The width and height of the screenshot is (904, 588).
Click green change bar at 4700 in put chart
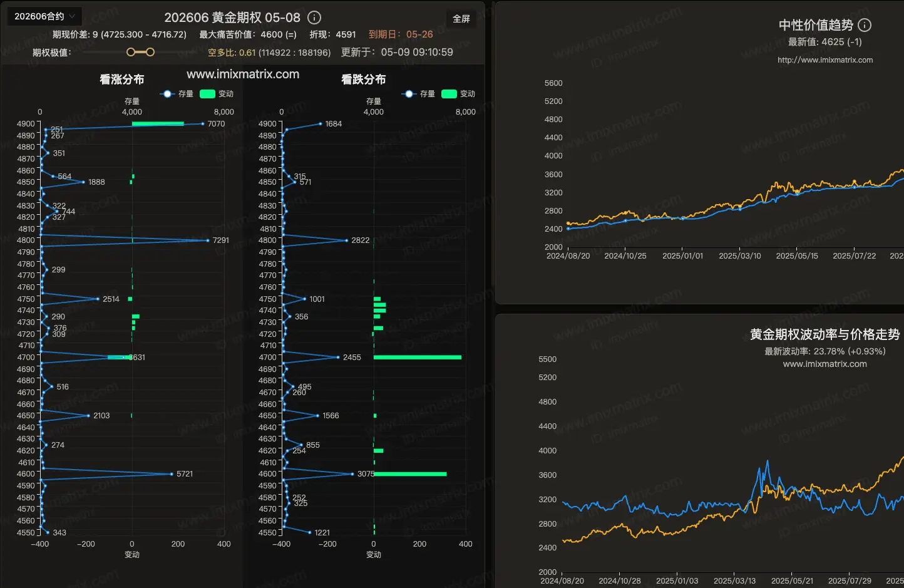pyautogui.click(x=418, y=358)
